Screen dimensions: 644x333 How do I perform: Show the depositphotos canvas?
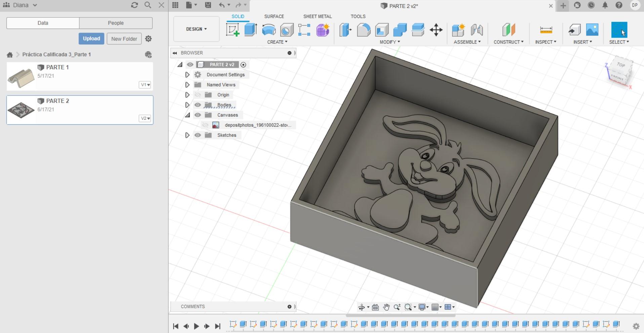tap(205, 125)
